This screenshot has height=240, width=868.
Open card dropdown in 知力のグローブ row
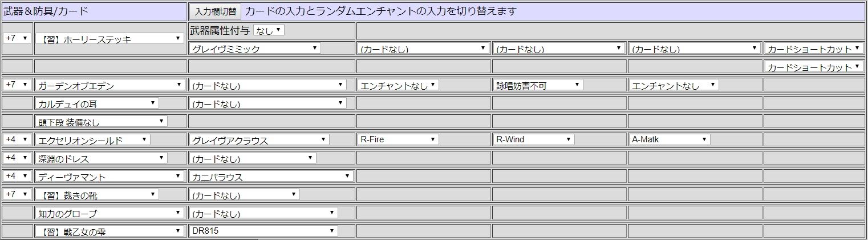pyautogui.click(x=263, y=213)
